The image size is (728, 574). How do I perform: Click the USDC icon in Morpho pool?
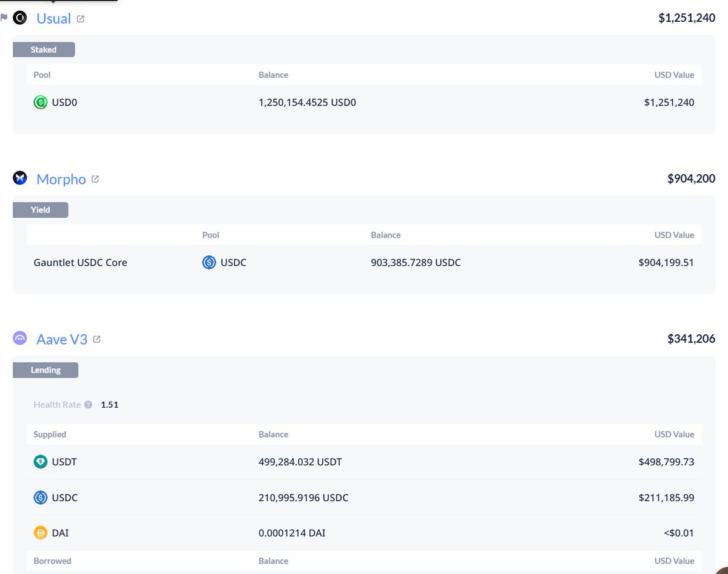pos(209,263)
